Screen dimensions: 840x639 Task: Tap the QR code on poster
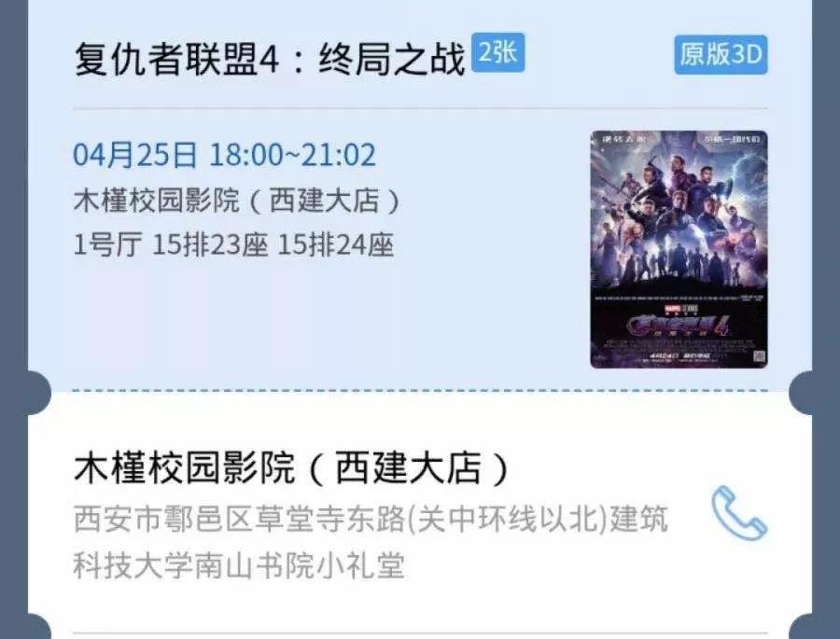(760, 356)
